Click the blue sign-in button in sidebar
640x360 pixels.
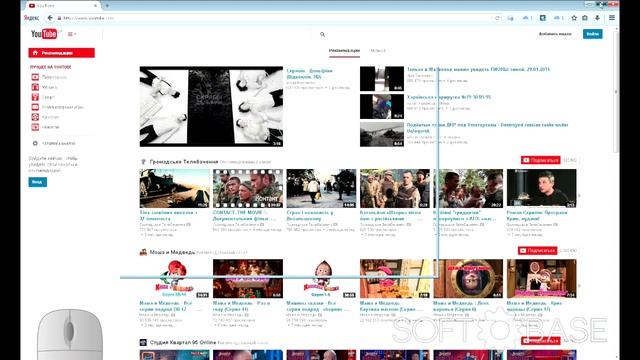(x=38, y=182)
